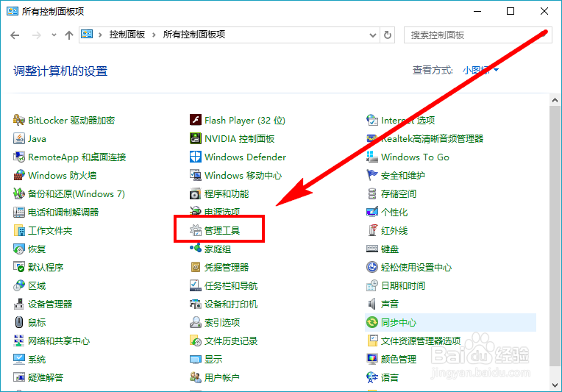Open the 电源选项 link
This screenshot has height=392, width=562.
point(222,212)
